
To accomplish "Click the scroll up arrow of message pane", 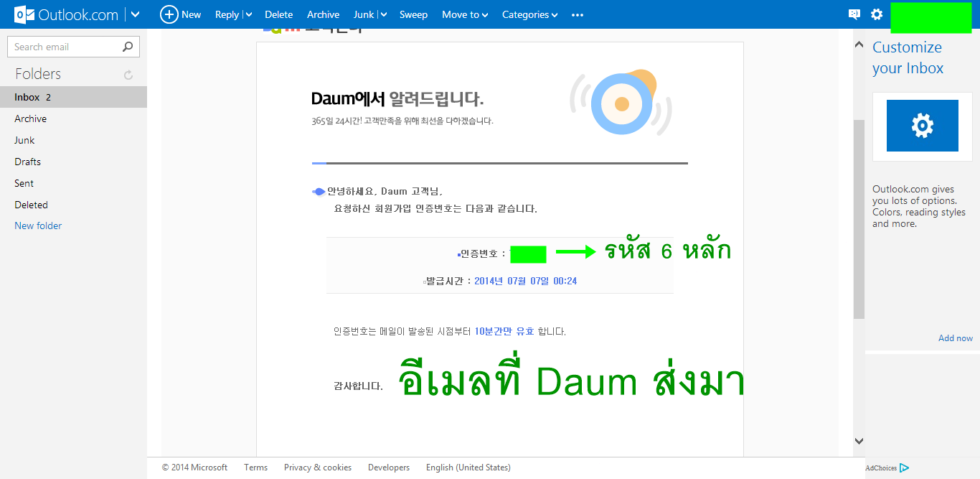I will tap(859, 45).
